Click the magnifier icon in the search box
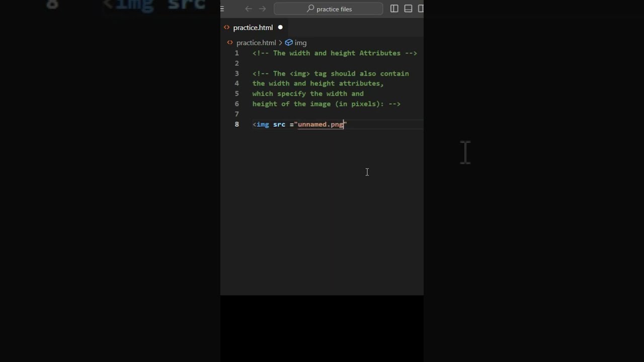Screen dimensions: 644x362 (x=310, y=9)
